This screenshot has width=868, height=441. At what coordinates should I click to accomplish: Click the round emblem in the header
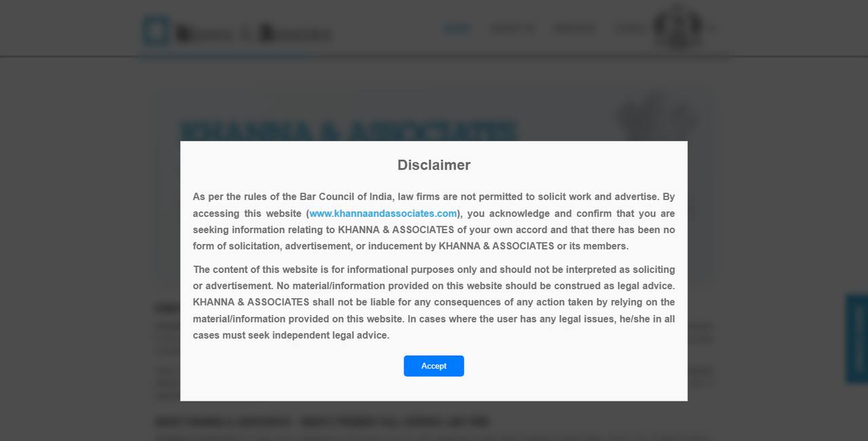click(677, 27)
